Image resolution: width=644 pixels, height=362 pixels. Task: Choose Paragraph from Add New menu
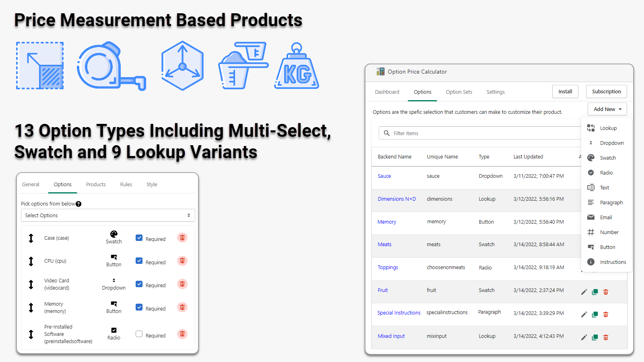point(606,203)
